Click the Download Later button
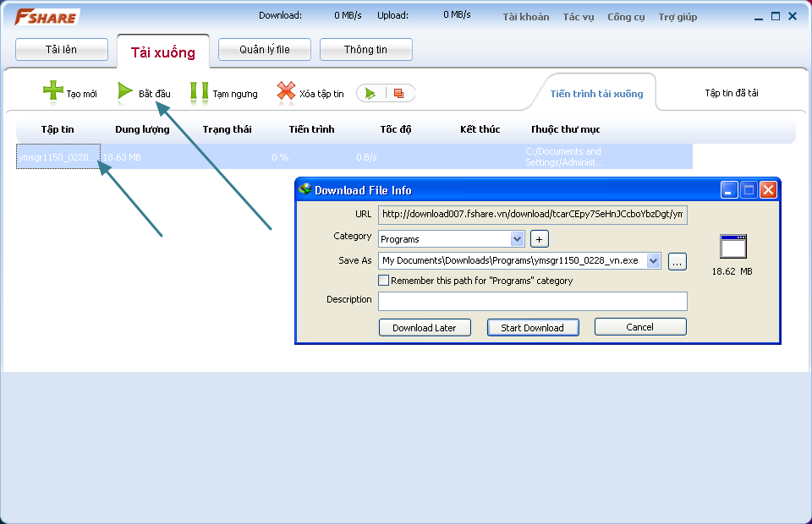The image size is (812, 524). [x=425, y=327]
